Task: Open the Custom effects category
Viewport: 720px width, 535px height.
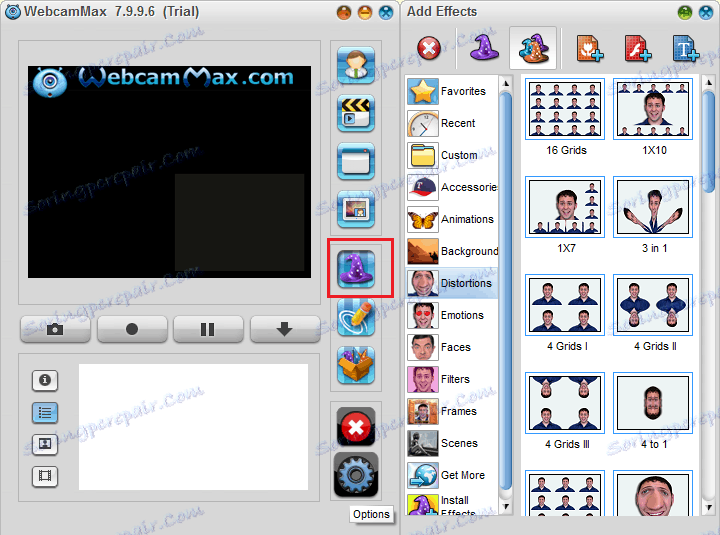Action: pos(452,155)
